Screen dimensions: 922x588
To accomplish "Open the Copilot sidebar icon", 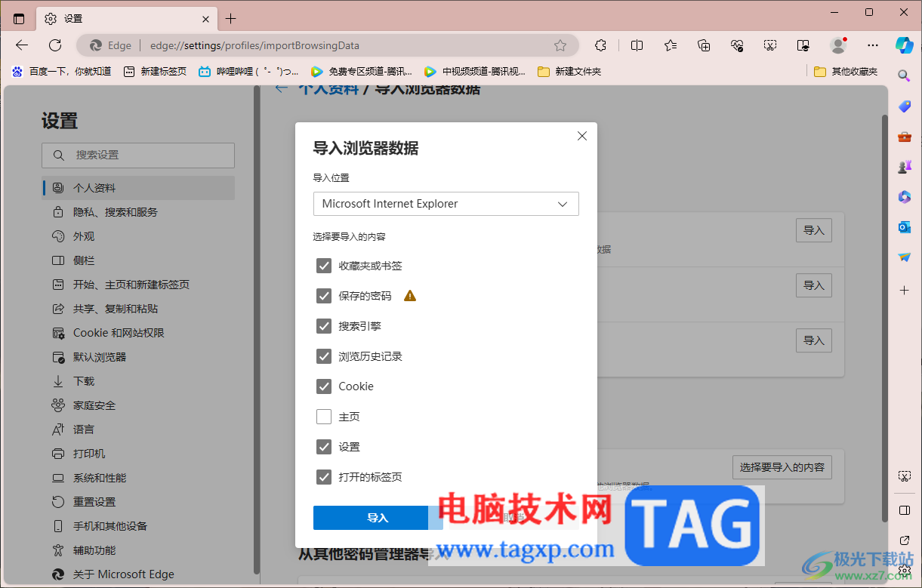I will coord(904,45).
